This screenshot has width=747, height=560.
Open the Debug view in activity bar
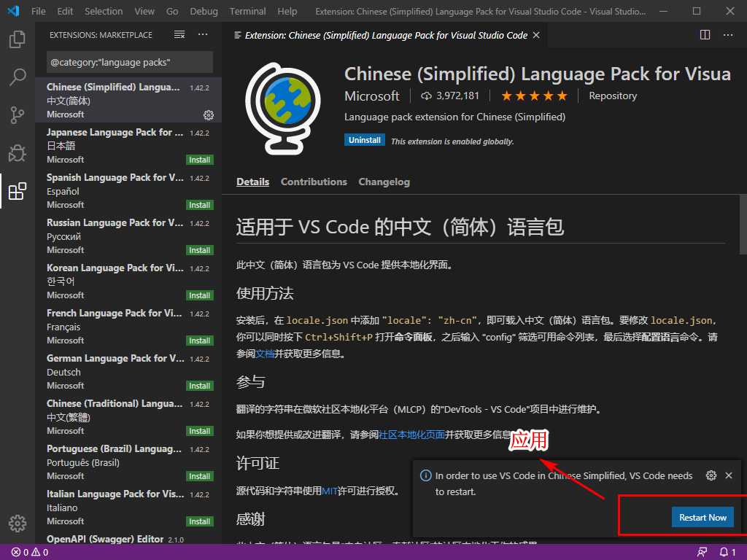coord(18,153)
